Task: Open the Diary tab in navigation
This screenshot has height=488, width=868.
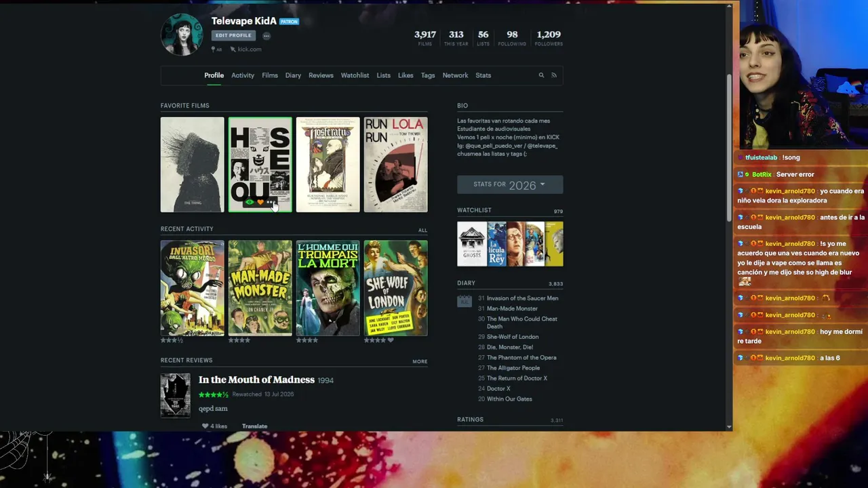Action: pos(293,75)
